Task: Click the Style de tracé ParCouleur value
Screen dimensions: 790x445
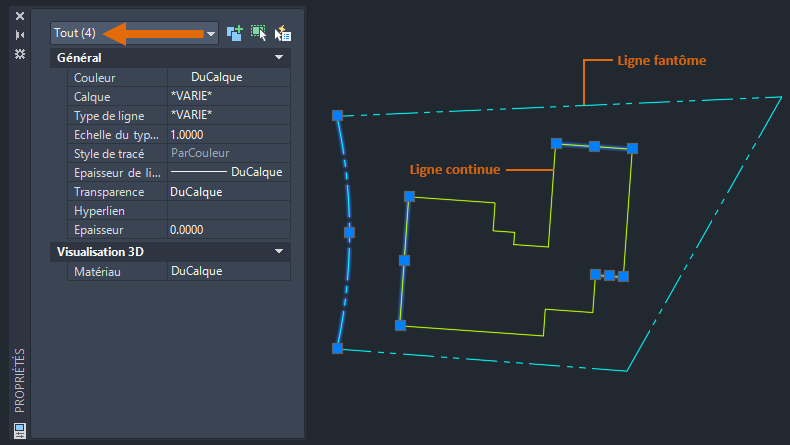Action: [x=229, y=153]
